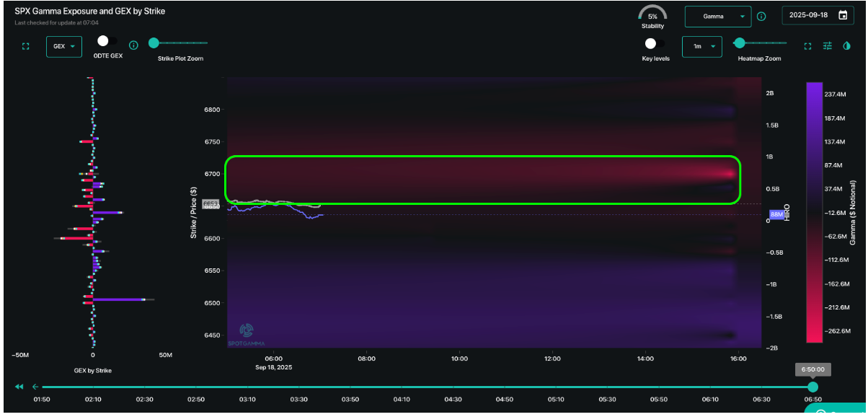Viewport: 868px width, 417px height.
Task: Step back with the timeline left arrow
Action: click(35, 387)
